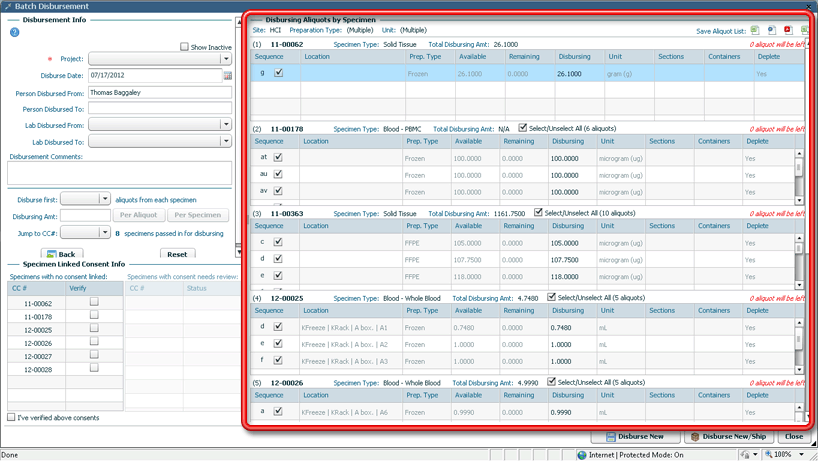This screenshot has width=818, height=461.
Task: Tick Verify checkbox for specimen 11-00062
Action: [94, 301]
